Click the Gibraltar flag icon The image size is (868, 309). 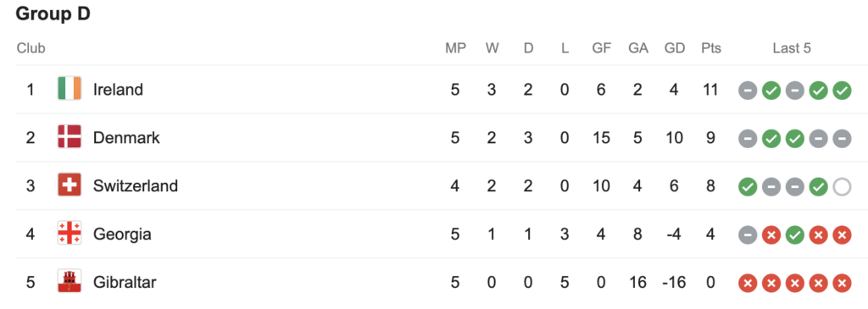70,281
